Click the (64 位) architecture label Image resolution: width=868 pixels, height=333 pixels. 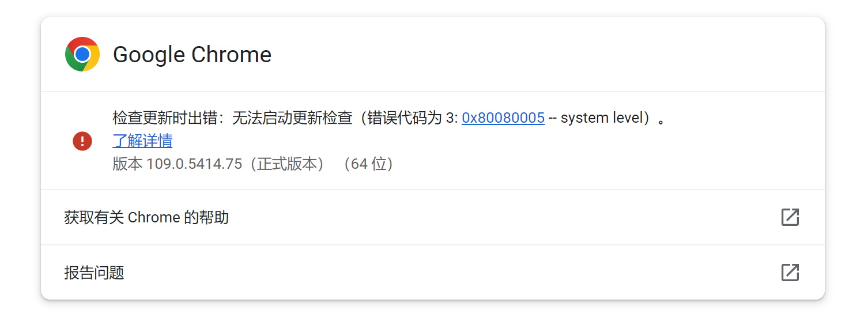coord(368,164)
